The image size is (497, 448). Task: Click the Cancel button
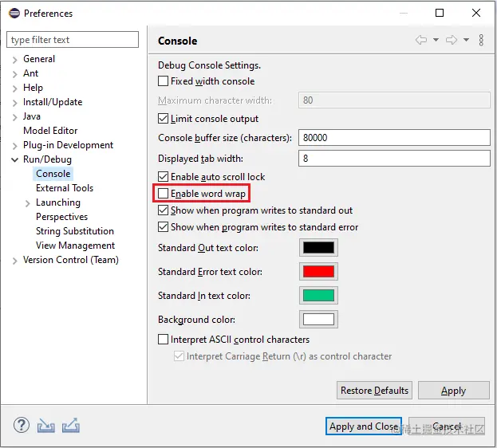coord(447,426)
